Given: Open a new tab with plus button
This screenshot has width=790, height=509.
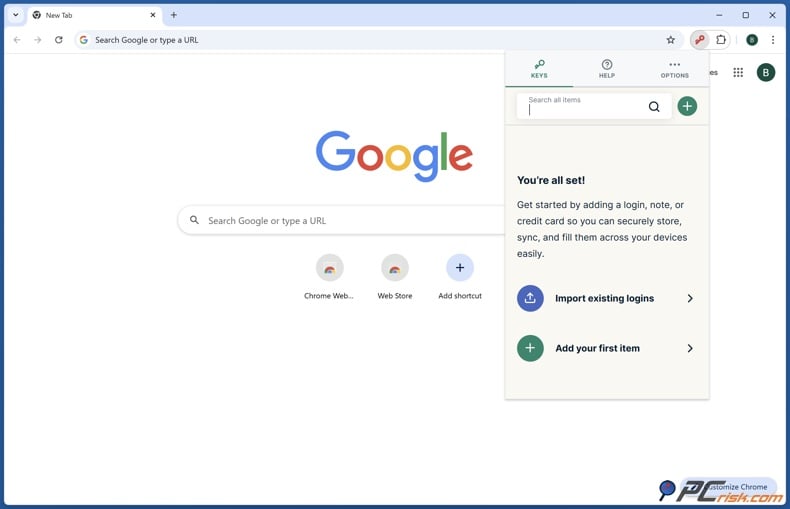Looking at the screenshot, I should (174, 15).
